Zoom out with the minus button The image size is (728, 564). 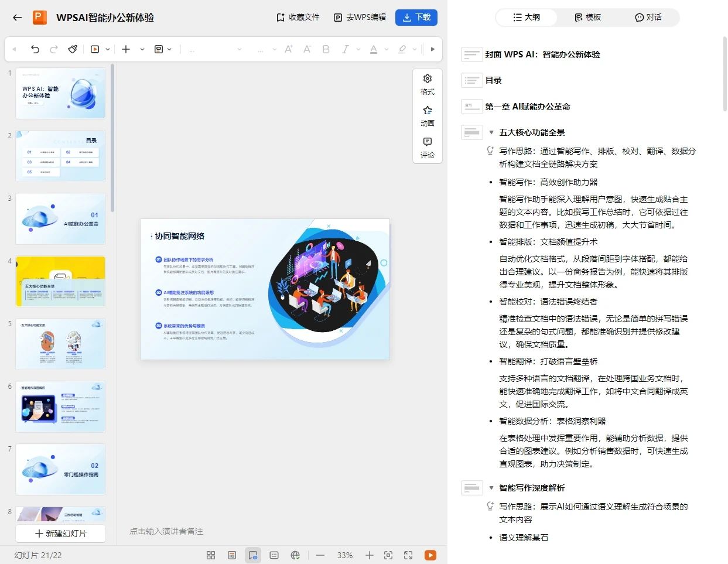(x=320, y=555)
